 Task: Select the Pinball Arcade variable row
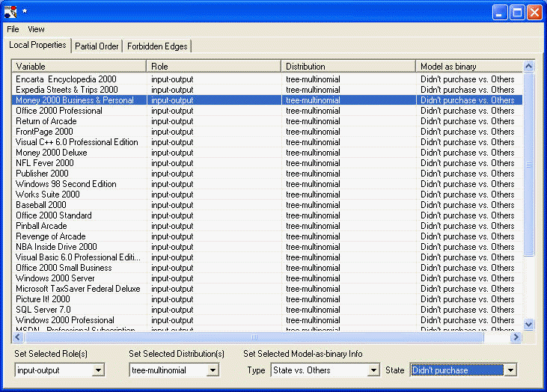pos(41,226)
